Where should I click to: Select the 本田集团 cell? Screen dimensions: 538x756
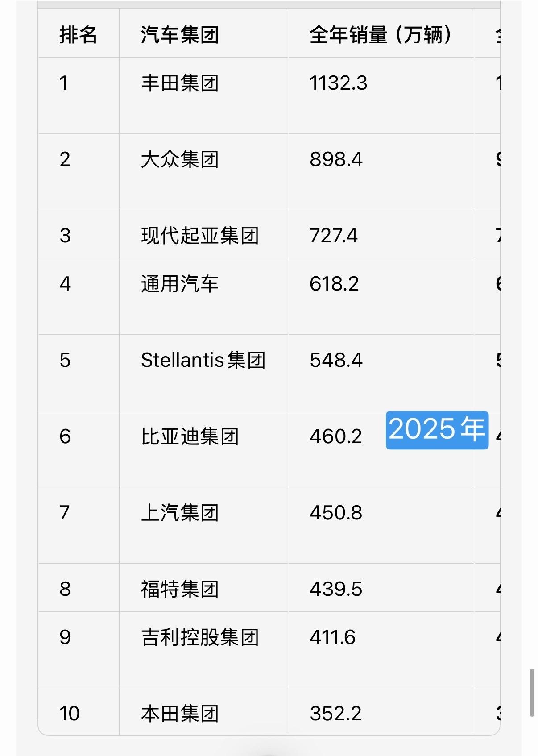click(x=203, y=712)
